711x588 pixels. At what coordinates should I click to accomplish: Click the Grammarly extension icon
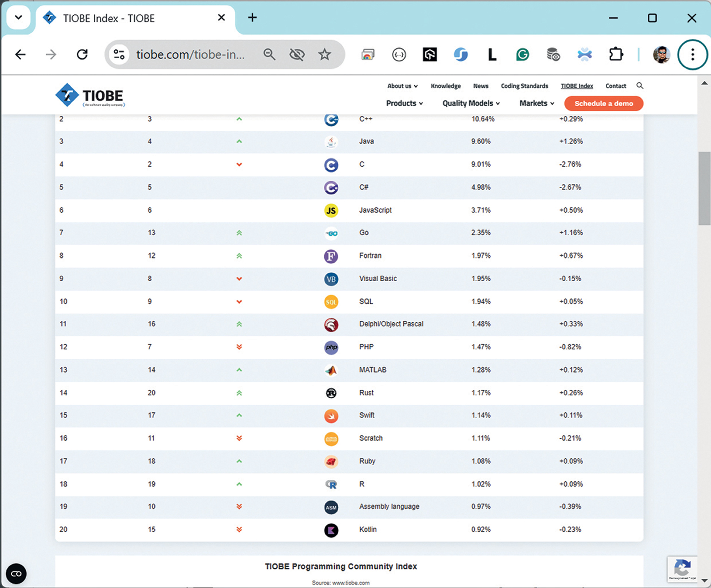point(522,54)
